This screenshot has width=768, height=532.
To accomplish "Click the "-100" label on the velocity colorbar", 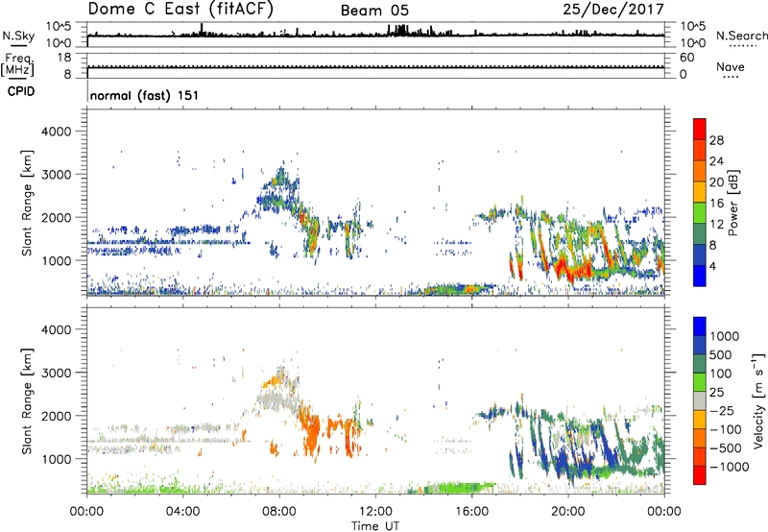I will (726, 429).
